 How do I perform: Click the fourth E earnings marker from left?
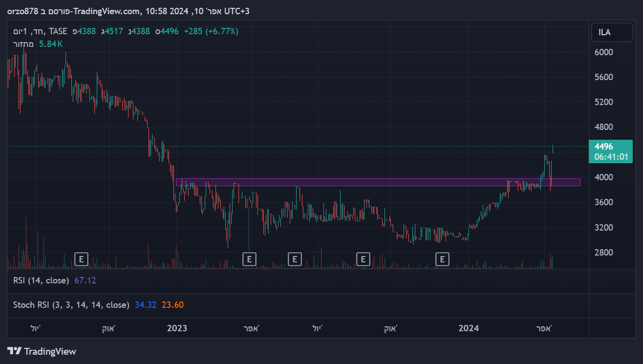pos(363,258)
